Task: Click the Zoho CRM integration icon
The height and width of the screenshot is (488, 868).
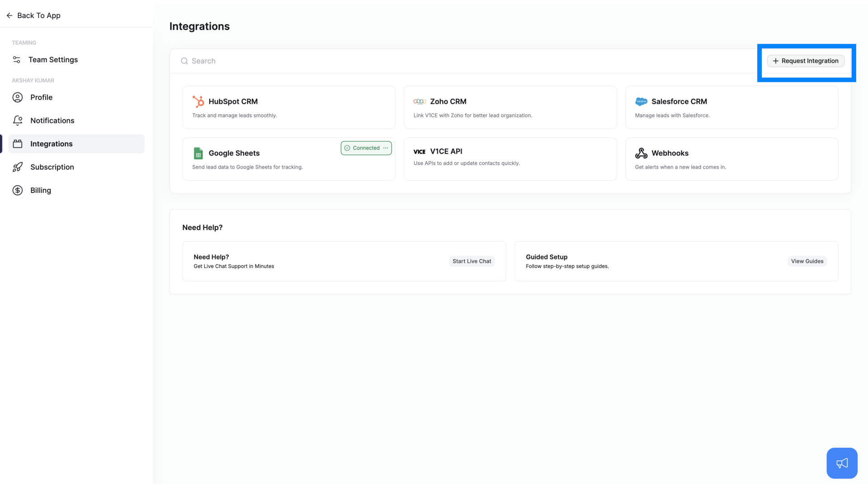Action: 419,101
